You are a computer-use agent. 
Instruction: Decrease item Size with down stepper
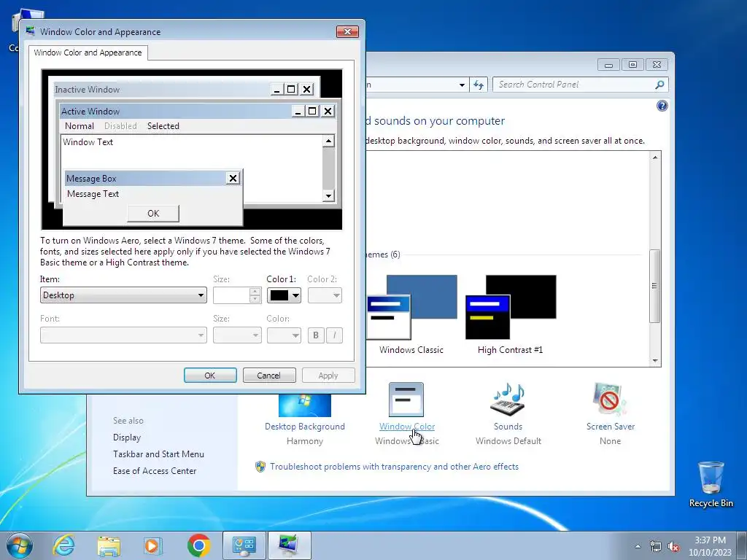255,299
